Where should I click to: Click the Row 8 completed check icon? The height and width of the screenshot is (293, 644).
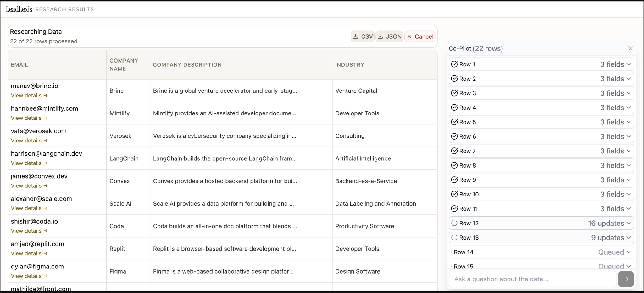(x=454, y=165)
